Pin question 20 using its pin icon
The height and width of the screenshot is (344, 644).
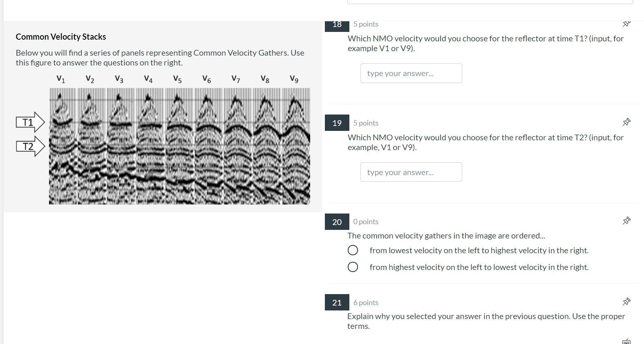pos(626,220)
